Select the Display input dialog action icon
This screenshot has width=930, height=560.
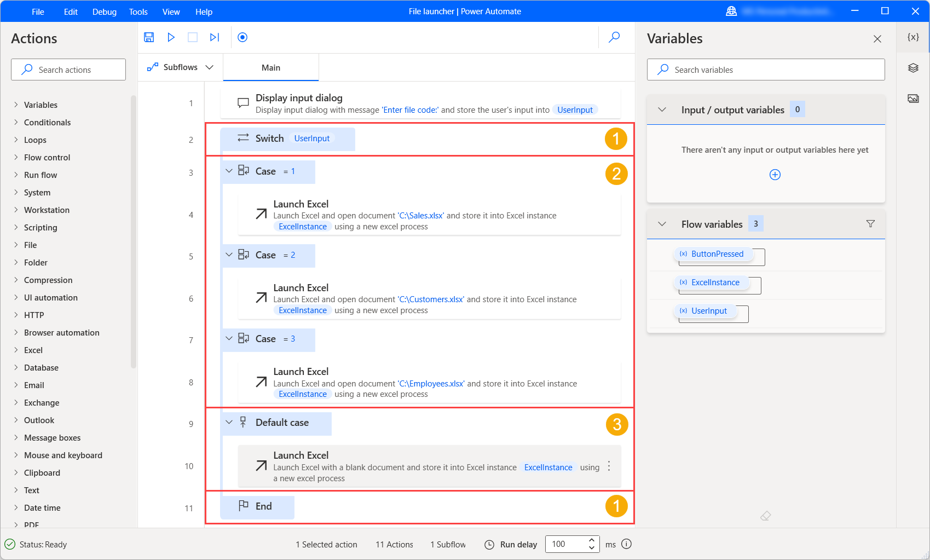[243, 103]
